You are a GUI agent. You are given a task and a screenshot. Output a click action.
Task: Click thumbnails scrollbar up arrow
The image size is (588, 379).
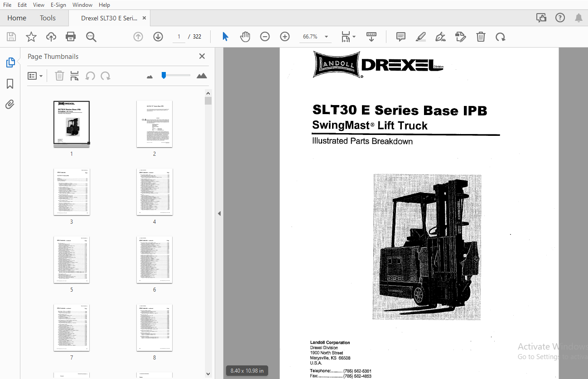[208, 93]
